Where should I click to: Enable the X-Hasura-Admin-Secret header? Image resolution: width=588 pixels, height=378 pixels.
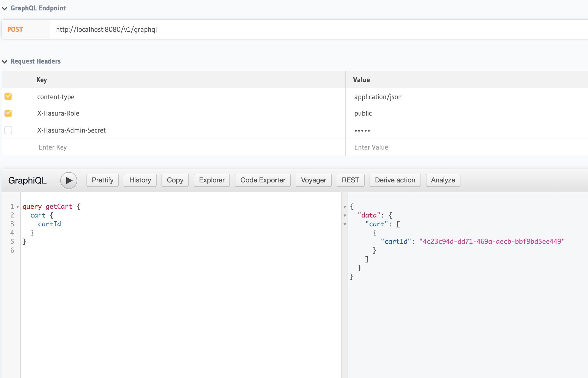8,130
